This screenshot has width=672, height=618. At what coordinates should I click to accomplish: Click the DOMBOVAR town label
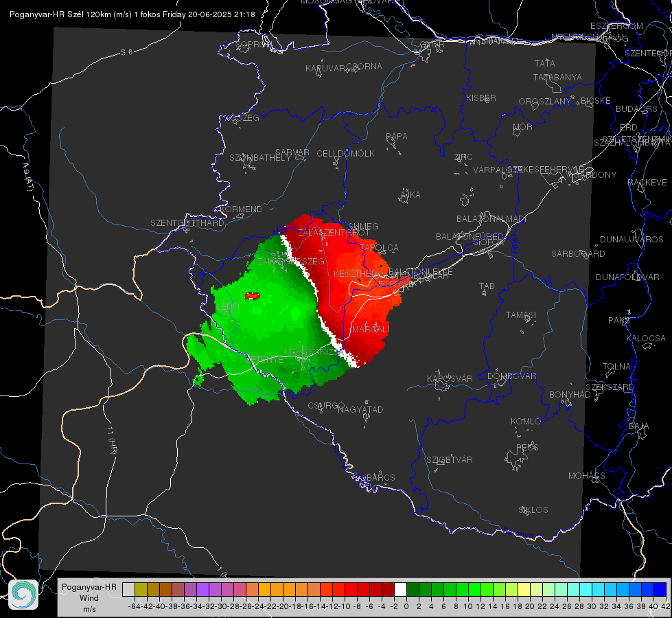[x=511, y=376]
